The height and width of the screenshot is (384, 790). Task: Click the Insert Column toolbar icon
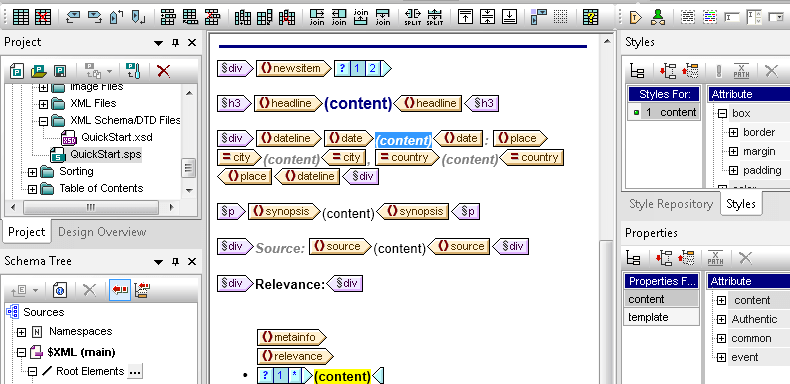[x=243, y=17]
